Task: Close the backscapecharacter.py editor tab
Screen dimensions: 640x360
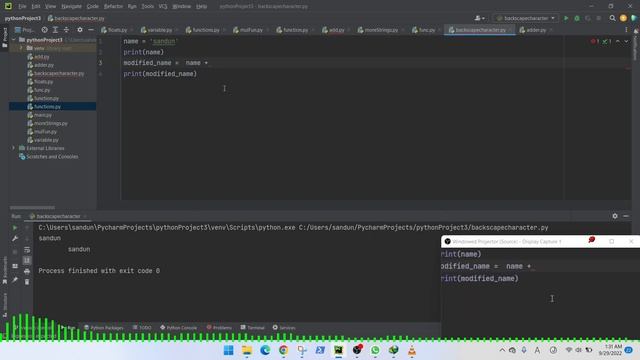Action: point(510,30)
